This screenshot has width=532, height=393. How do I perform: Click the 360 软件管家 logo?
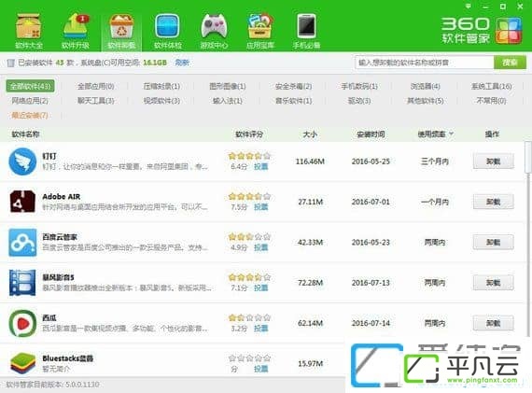482,31
